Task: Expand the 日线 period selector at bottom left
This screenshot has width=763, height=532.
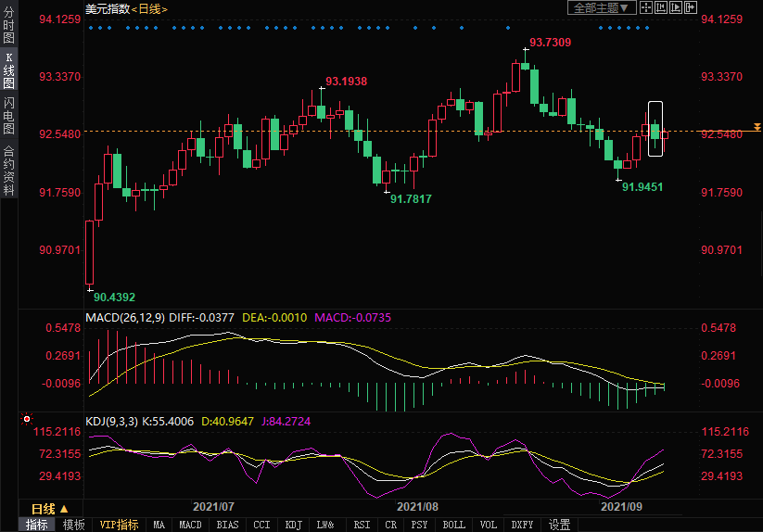Action: (x=48, y=508)
